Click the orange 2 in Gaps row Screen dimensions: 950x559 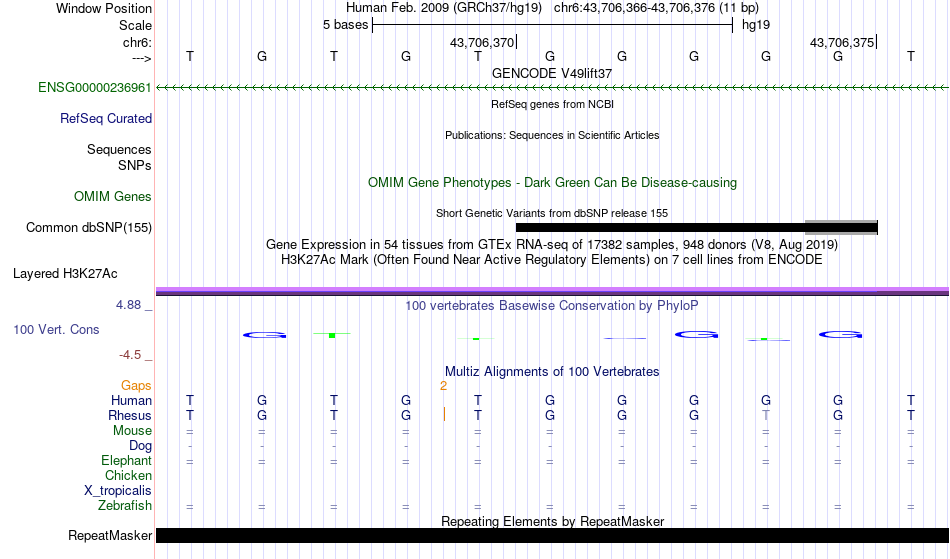point(443,386)
